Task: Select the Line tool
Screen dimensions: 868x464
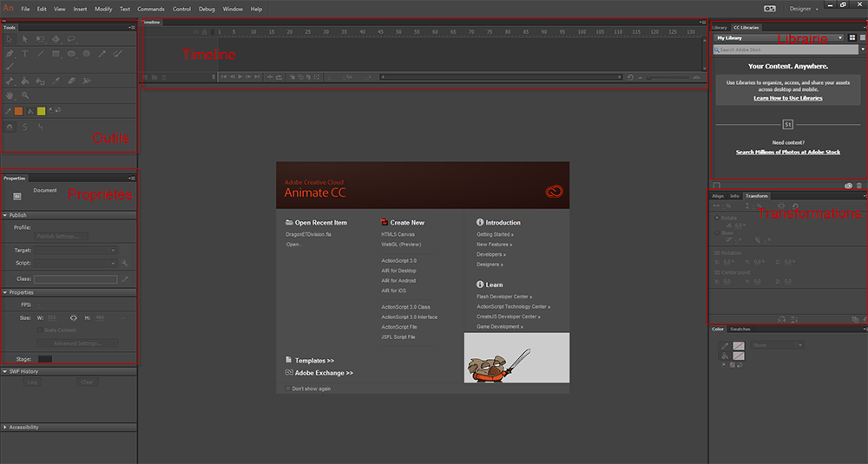Action: click(x=41, y=54)
